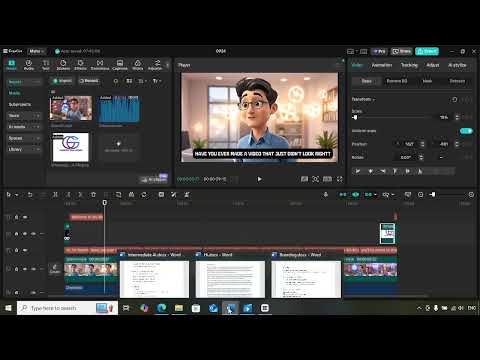480x360 pixels.
Task: Click the aspect ratio icon in player
Action: (327, 179)
